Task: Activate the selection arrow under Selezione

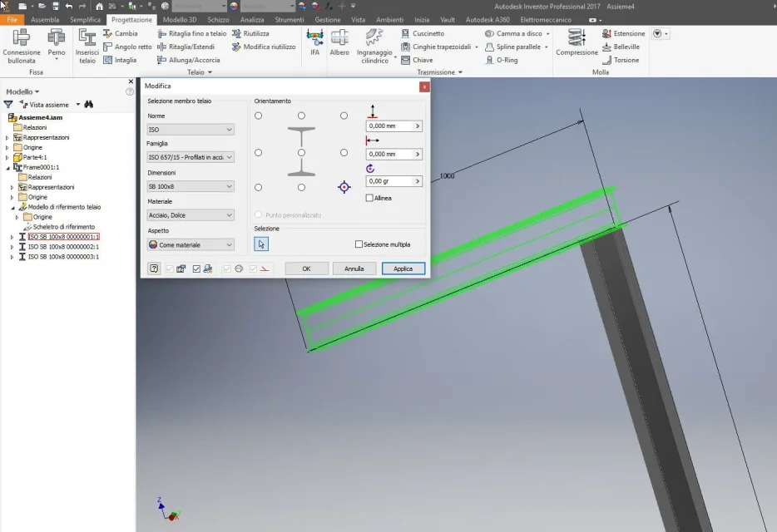Action: 261,244
